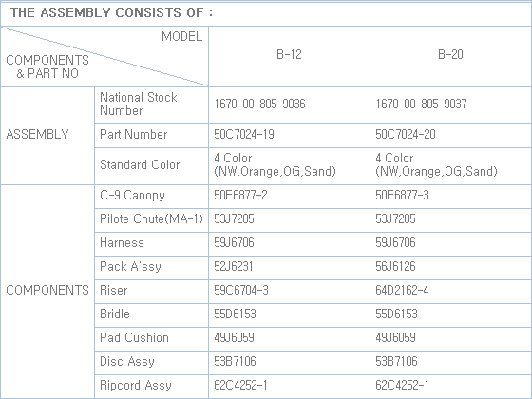
Task: Select B-20 national stock number 1670-00-805-9037
Action: click(421, 104)
